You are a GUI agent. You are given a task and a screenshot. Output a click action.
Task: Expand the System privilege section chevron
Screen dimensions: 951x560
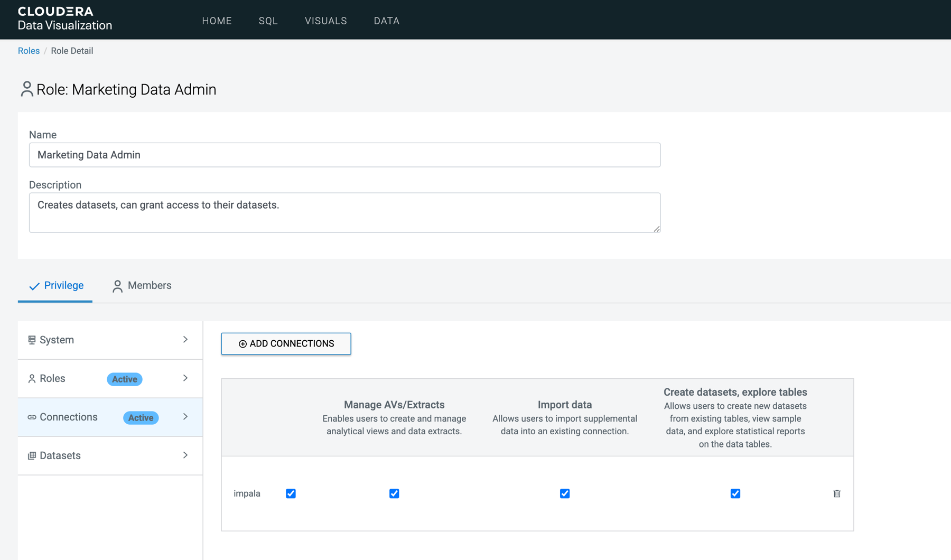coord(185,340)
